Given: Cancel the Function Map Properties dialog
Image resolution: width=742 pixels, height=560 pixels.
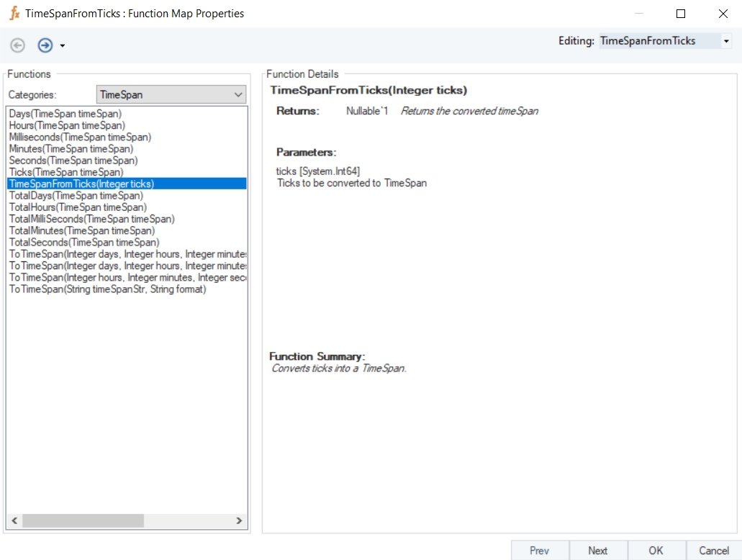Looking at the screenshot, I should click(713, 551).
